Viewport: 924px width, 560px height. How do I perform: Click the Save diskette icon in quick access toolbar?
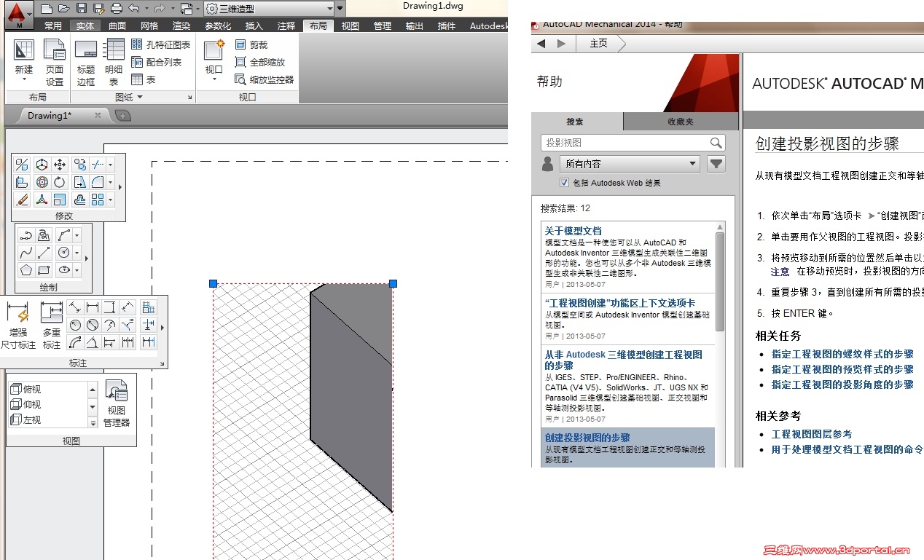coord(82,9)
